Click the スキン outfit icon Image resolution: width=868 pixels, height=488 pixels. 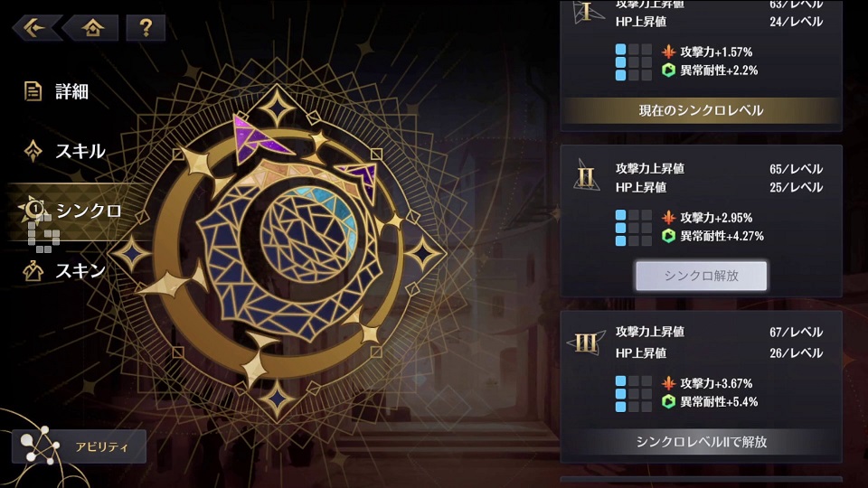(33, 271)
